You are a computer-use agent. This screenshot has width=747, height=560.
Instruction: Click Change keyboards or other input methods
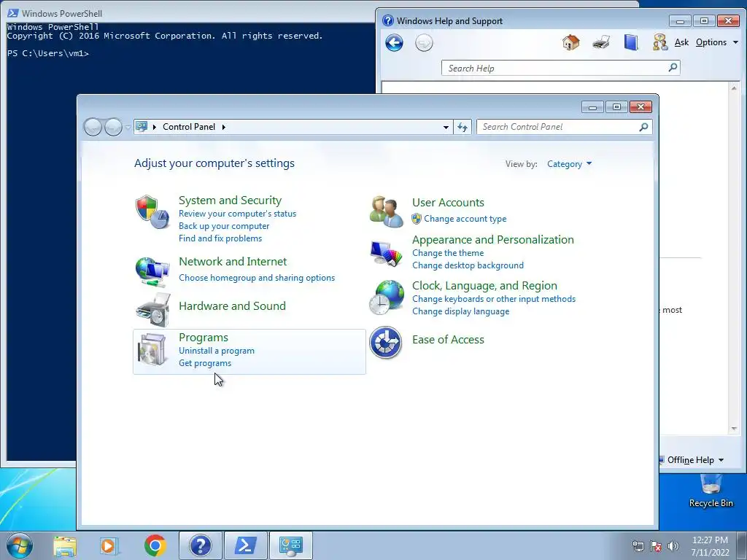[x=494, y=299]
